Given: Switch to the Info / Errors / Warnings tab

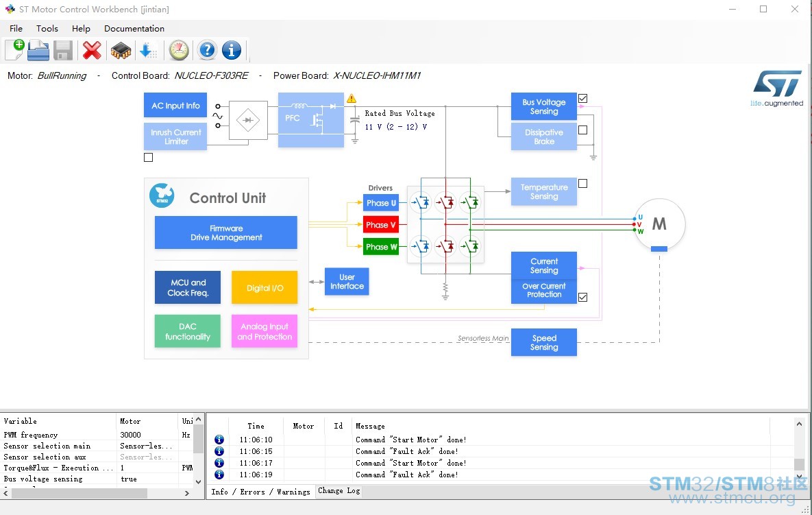Looking at the screenshot, I should pyautogui.click(x=260, y=492).
